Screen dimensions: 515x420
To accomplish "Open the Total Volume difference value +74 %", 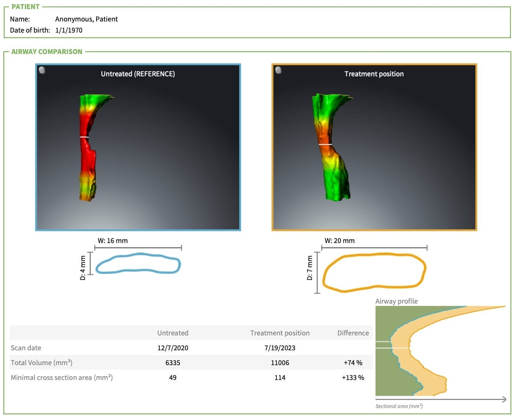I will click(353, 363).
